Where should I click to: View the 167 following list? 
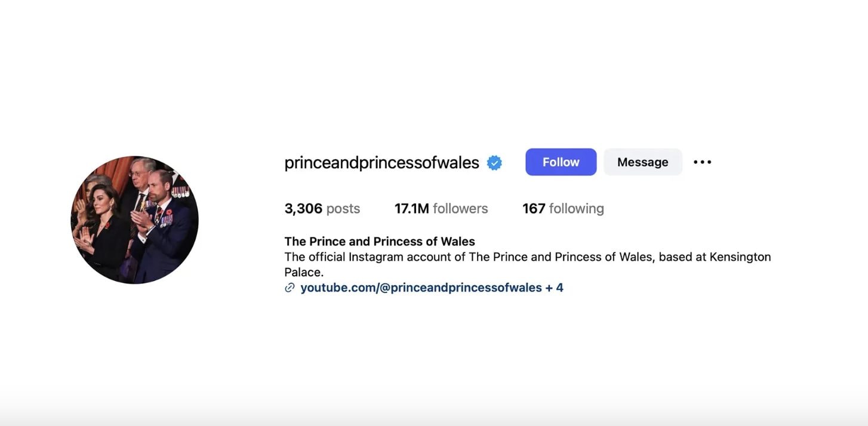point(563,208)
